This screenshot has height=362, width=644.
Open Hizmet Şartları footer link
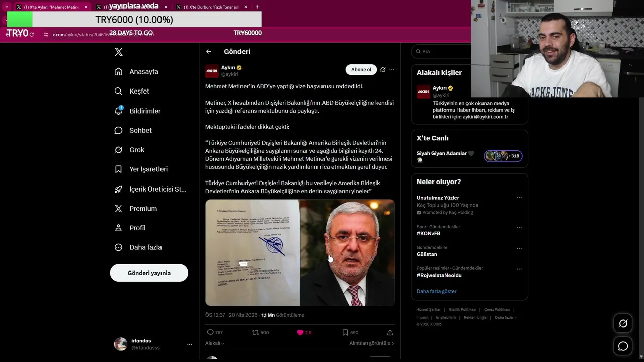click(x=429, y=310)
